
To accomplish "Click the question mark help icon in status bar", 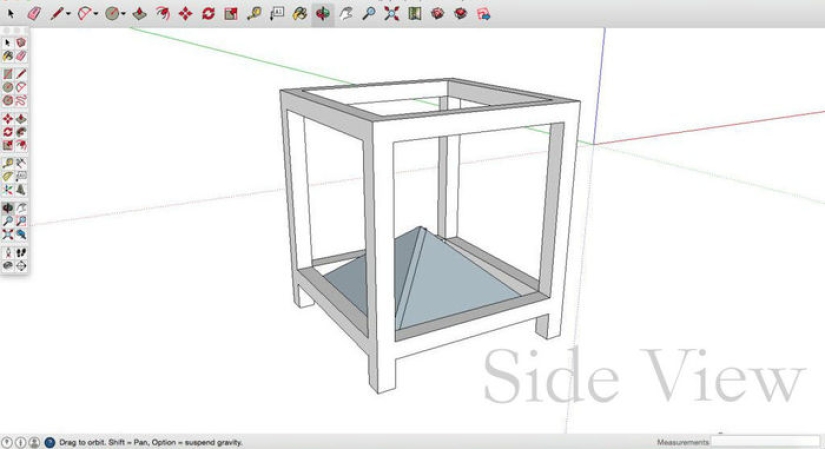I will coord(48,441).
